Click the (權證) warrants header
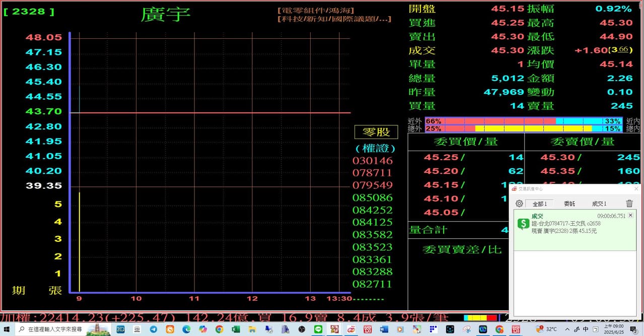The width and height of the screenshot is (644, 336). click(376, 149)
